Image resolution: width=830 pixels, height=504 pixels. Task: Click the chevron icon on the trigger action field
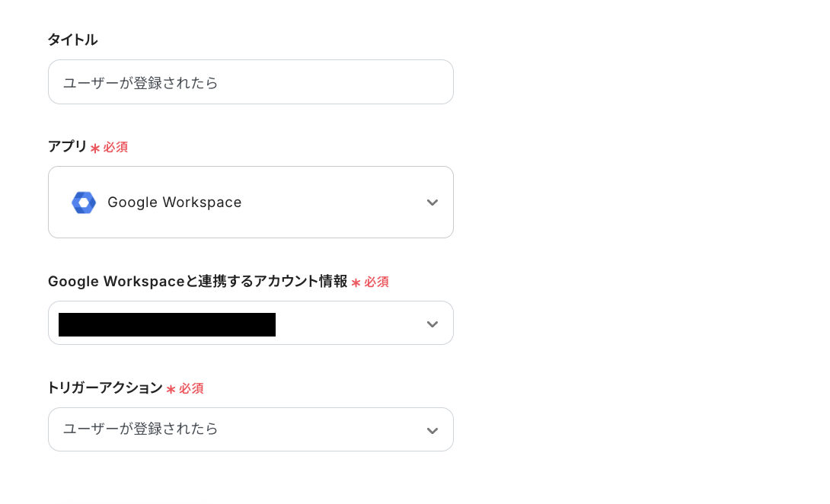[432, 429]
